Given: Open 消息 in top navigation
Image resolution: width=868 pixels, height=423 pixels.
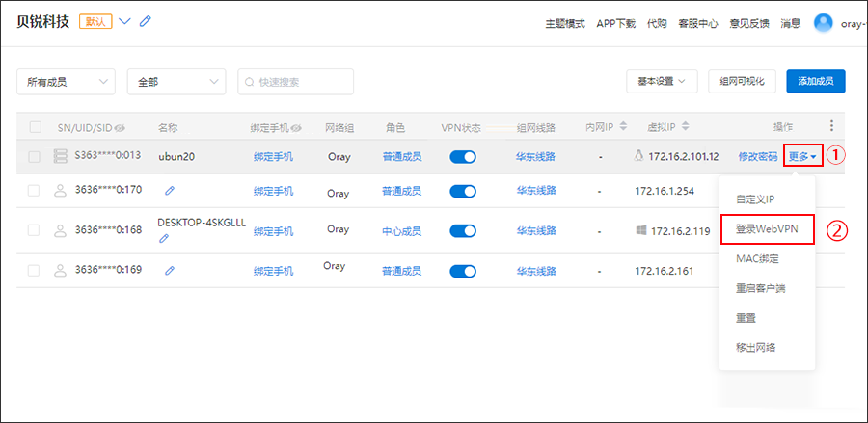Looking at the screenshot, I should point(791,24).
